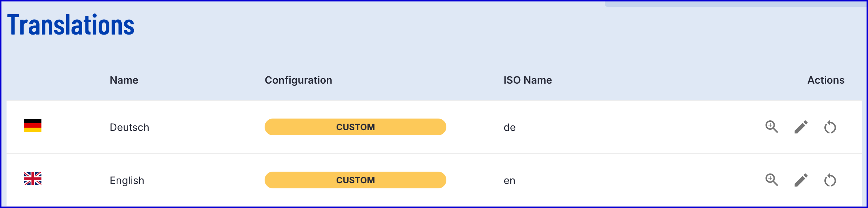Edit the English translation using pencil icon

(x=801, y=180)
